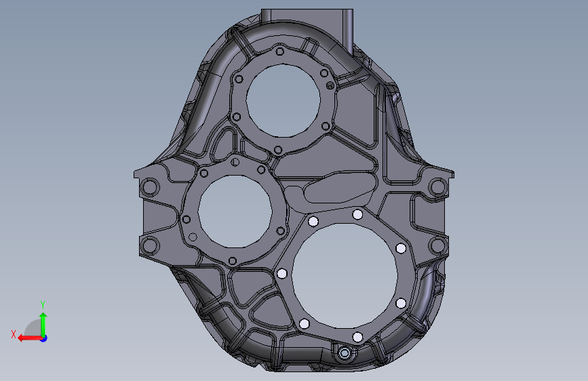Click the blue Z axis dot of the triad
Screen dimensions: 588x381
(x=44, y=338)
